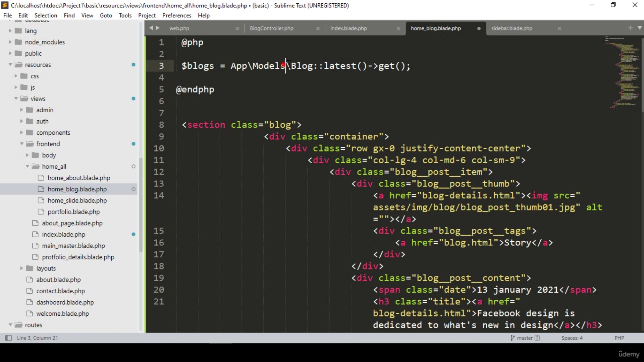Expand the layouts folder

pos(21,268)
